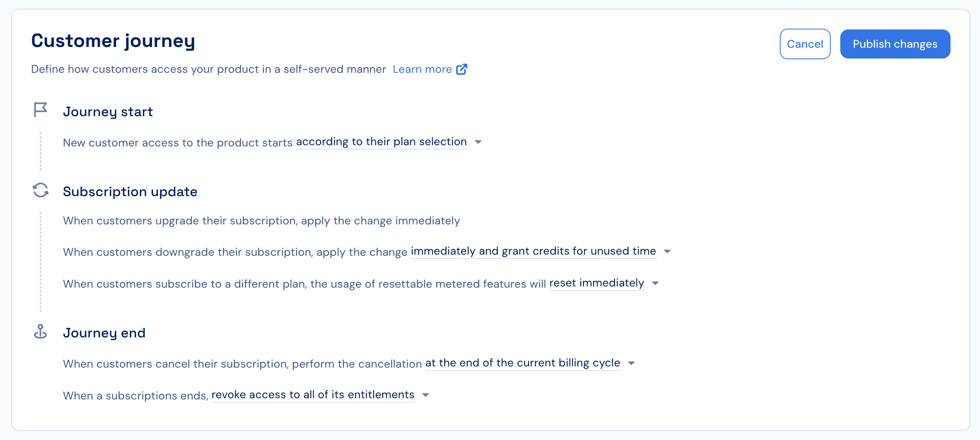980x440 pixels.
Task: Click 'at the end of the current billing cycle'
Action: 523,363
